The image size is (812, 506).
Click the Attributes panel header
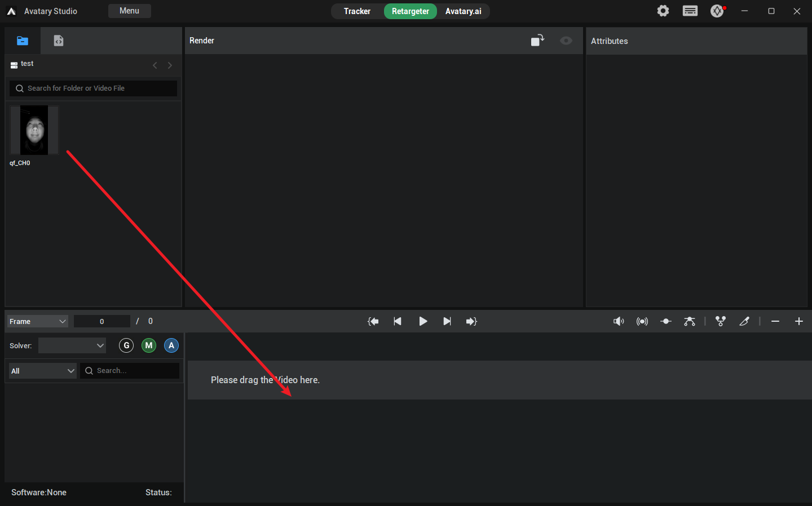(x=696, y=41)
